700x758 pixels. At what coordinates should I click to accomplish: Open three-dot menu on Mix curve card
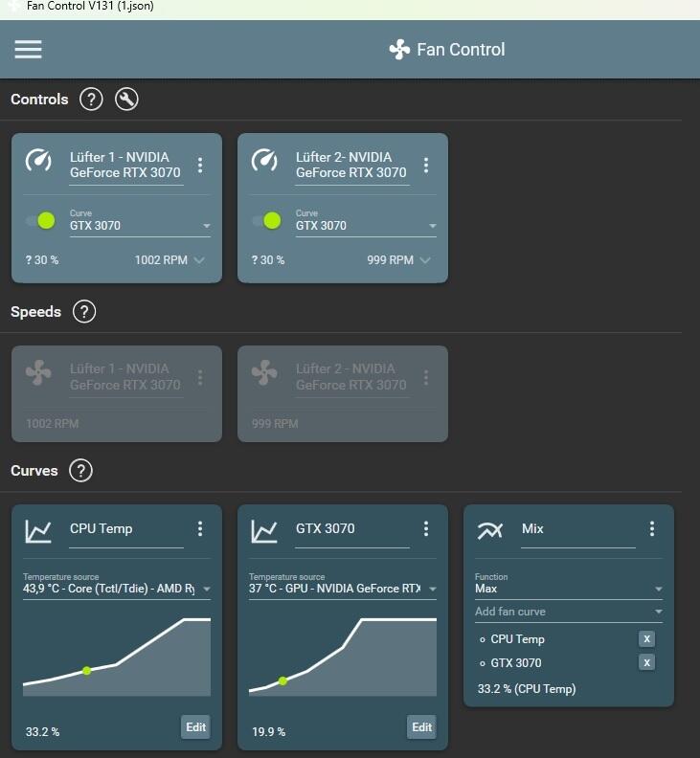point(652,528)
